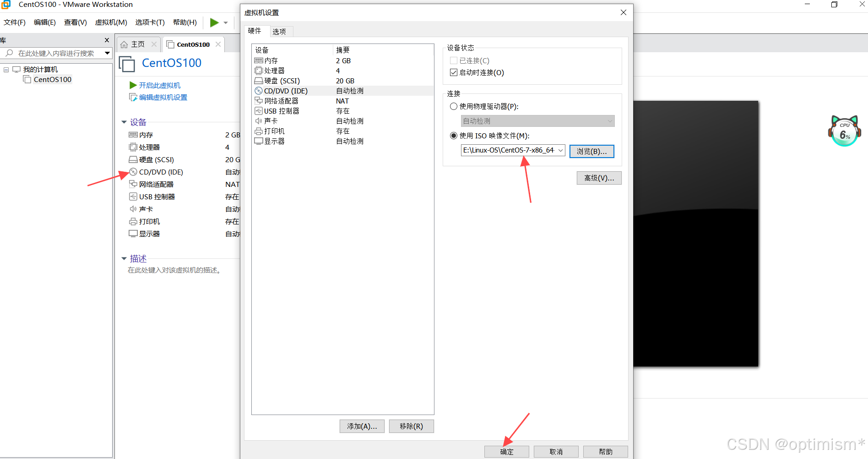Click the VM description text field

pyautogui.click(x=175, y=270)
